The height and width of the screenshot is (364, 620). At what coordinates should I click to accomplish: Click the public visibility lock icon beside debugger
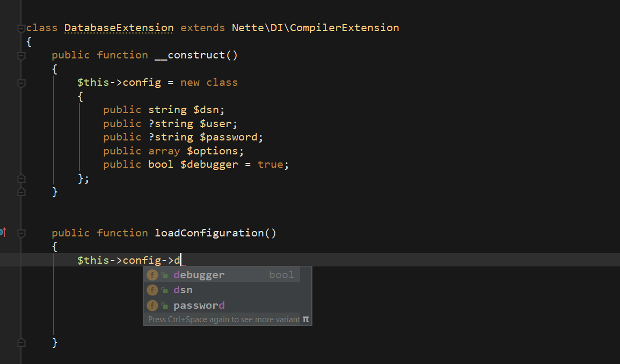164,275
